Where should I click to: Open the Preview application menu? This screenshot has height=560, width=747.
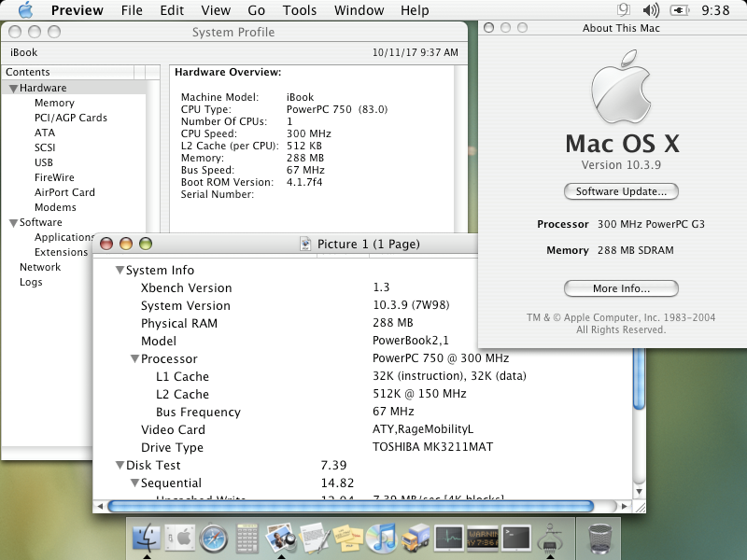(78, 10)
